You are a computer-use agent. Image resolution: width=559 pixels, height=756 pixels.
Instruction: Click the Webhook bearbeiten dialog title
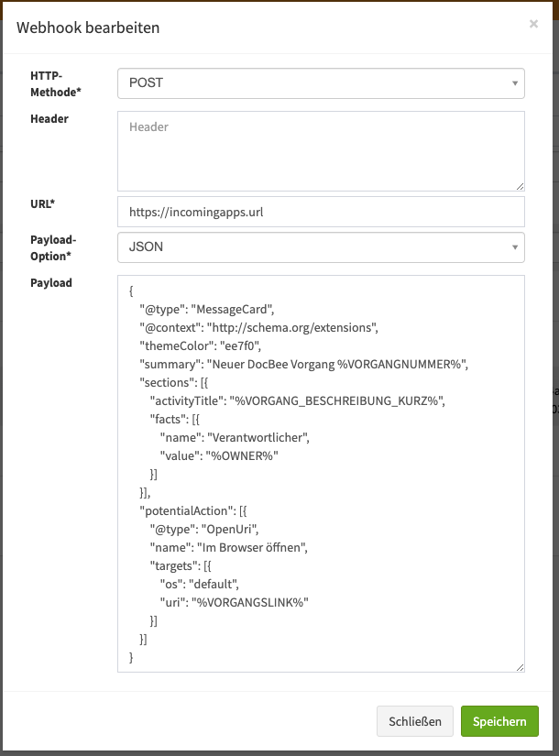89,28
